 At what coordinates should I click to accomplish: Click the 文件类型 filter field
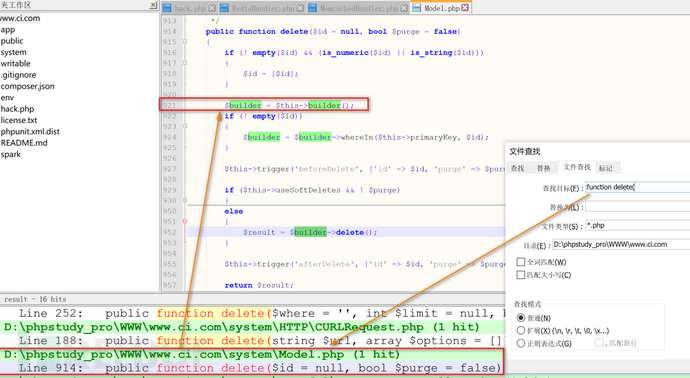click(x=637, y=225)
